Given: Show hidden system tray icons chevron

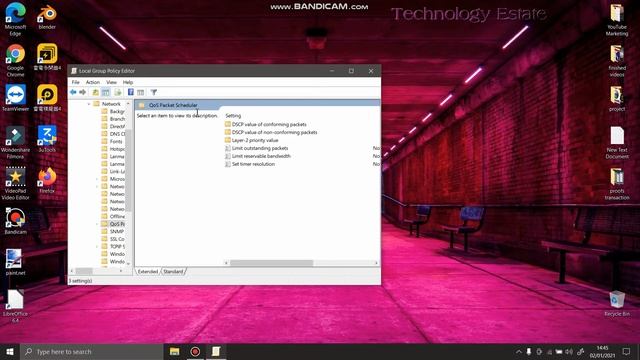Looking at the screenshot, I should pos(519,351).
